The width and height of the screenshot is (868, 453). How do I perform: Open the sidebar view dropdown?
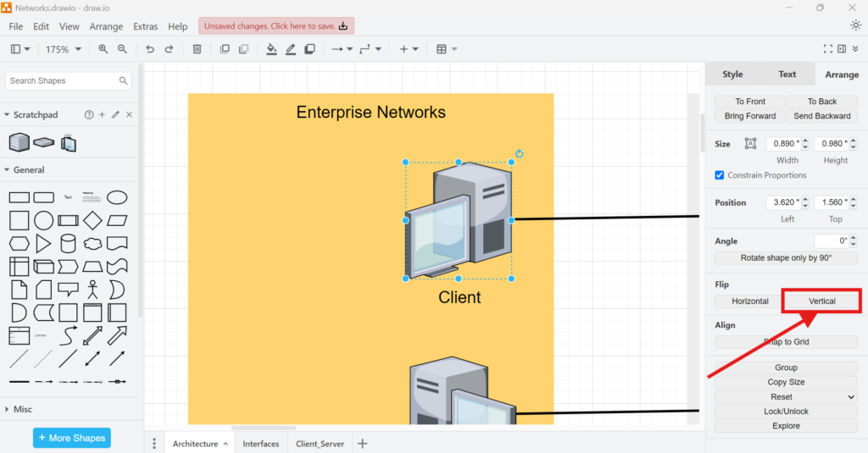tap(20, 49)
